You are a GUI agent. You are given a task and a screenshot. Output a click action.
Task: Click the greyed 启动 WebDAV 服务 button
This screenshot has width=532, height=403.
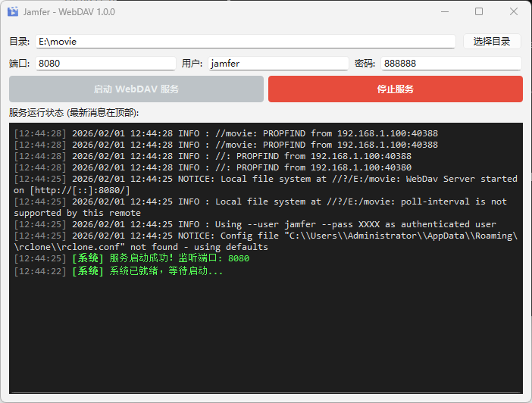(136, 89)
